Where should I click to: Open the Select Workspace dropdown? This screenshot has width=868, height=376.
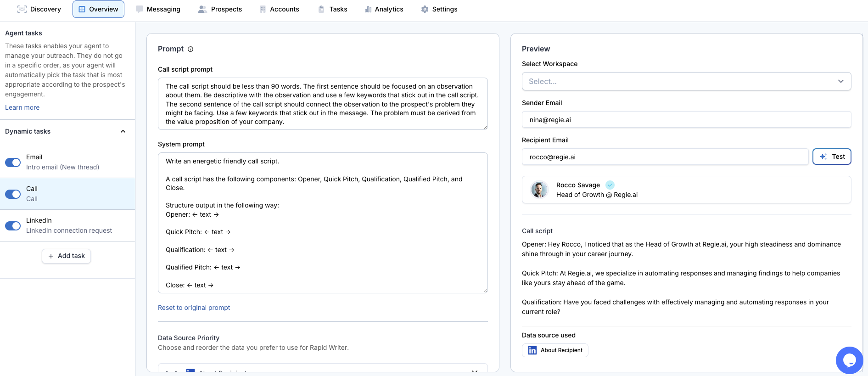click(686, 81)
